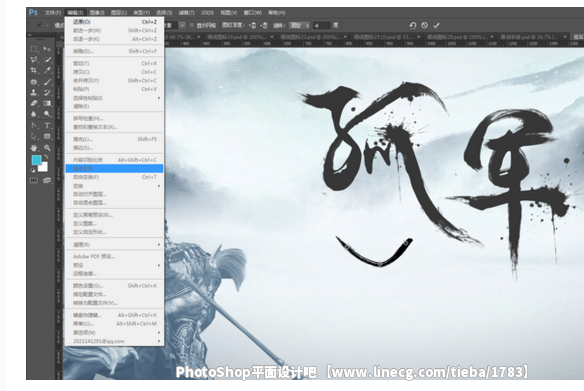
Task: Swap foreground and background colors arrow
Action: click(46, 157)
